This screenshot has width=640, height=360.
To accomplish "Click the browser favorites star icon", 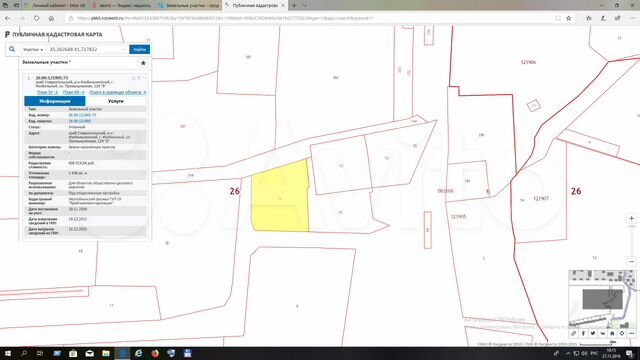I will (x=569, y=18).
